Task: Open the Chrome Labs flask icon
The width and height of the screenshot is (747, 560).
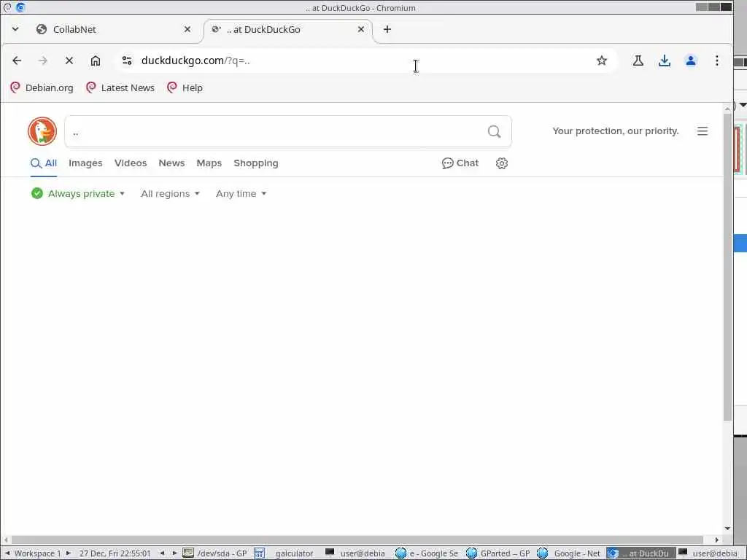Action: coord(638,61)
